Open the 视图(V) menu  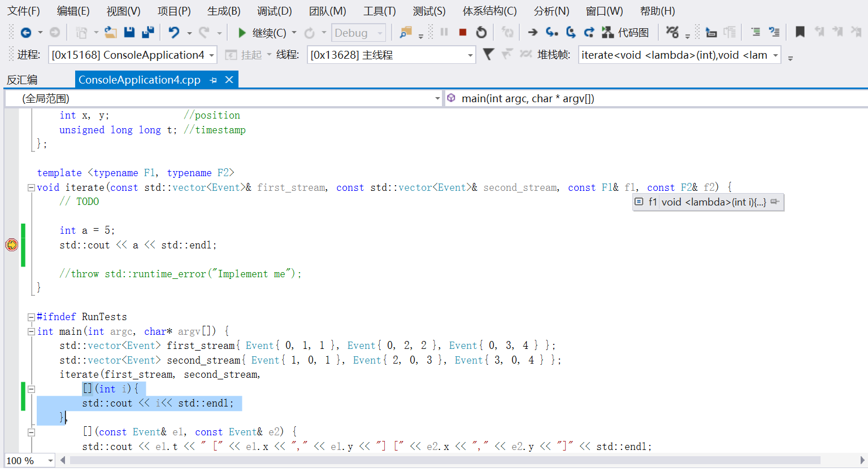tap(123, 11)
